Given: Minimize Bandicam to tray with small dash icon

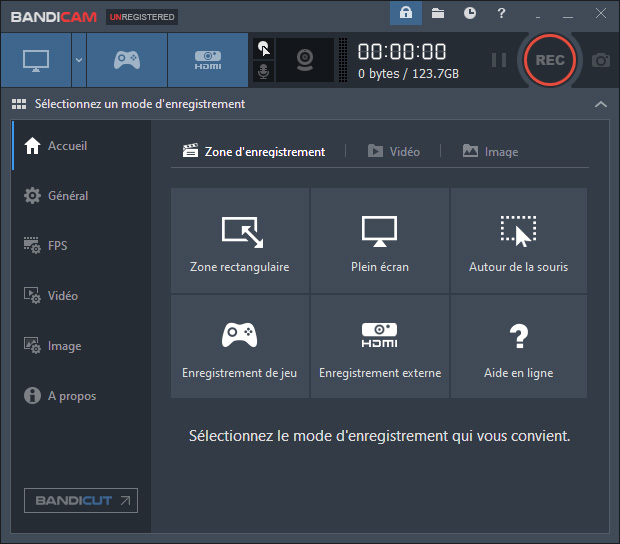Looking at the screenshot, I should coord(538,17).
